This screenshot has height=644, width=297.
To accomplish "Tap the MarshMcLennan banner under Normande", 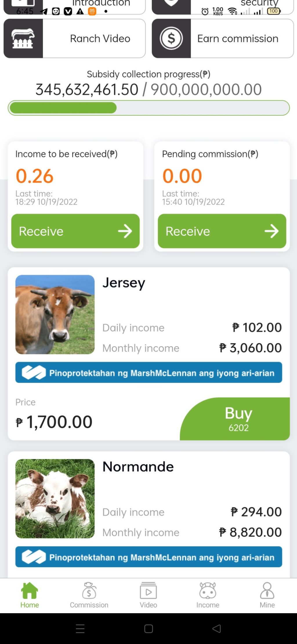I will pyautogui.click(x=148, y=557).
